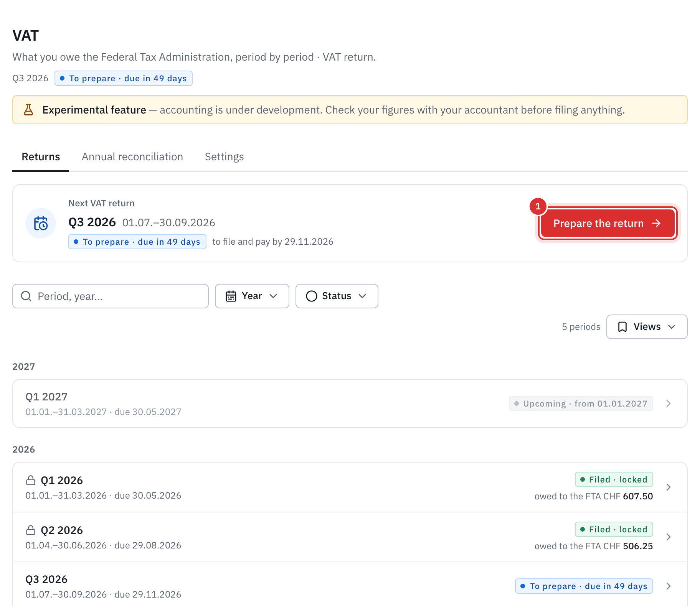Open the Status filter dropdown
This screenshot has width=700, height=606.
[337, 296]
